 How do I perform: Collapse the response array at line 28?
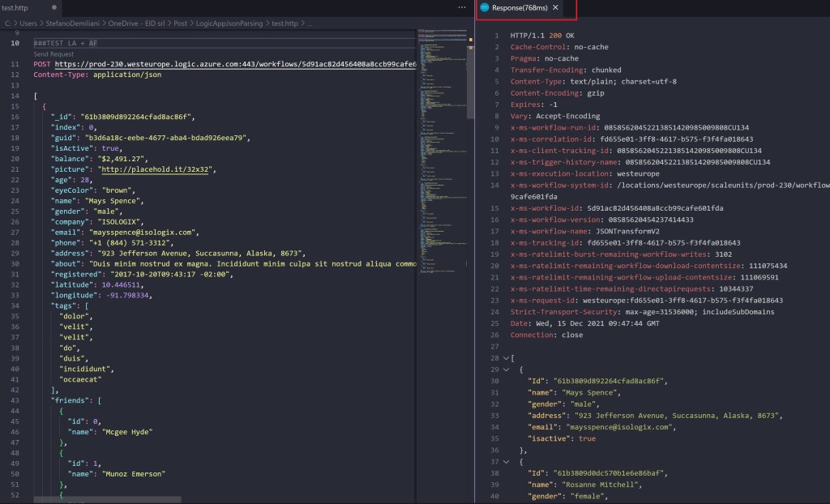click(x=507, y=357)
